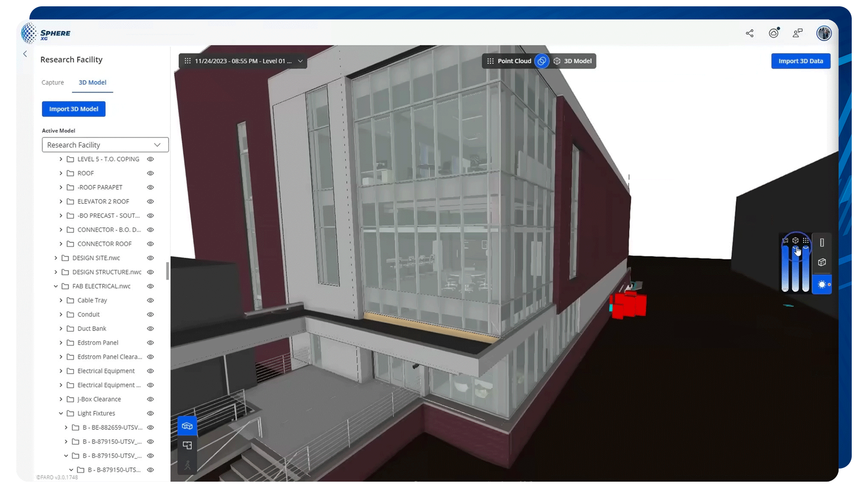Viewport: 868px width, 488px height.
Task: Collapse the Light Fixtures folder
Action: click(x=61, y=413)
